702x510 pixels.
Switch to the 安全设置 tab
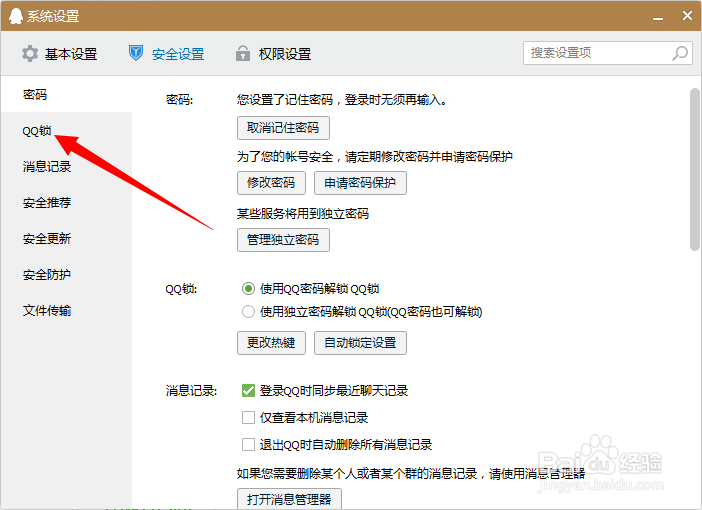pyautogui.click(x=167, y=54)
